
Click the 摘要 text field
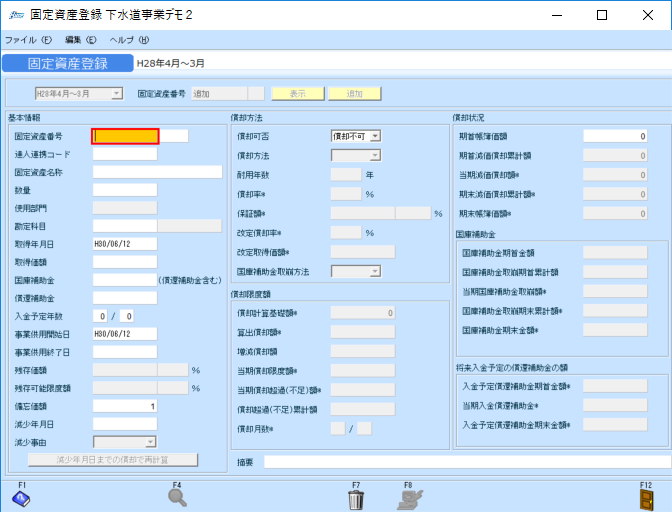(468, 462)
